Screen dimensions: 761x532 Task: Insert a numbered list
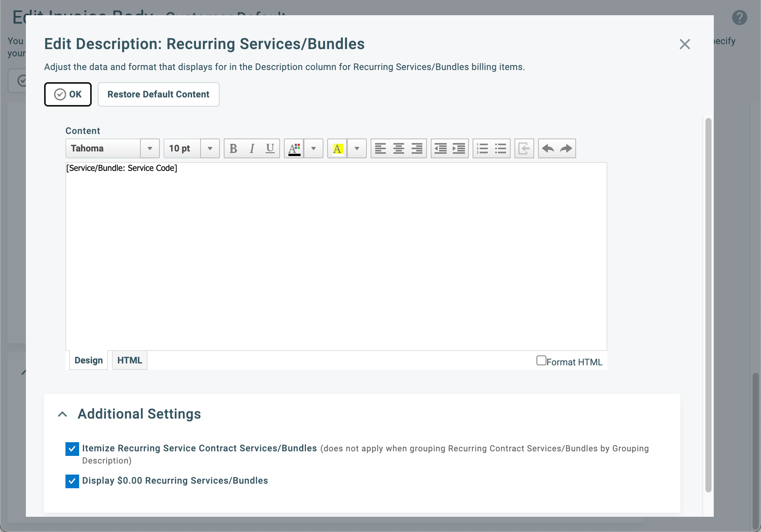(482, 148)
